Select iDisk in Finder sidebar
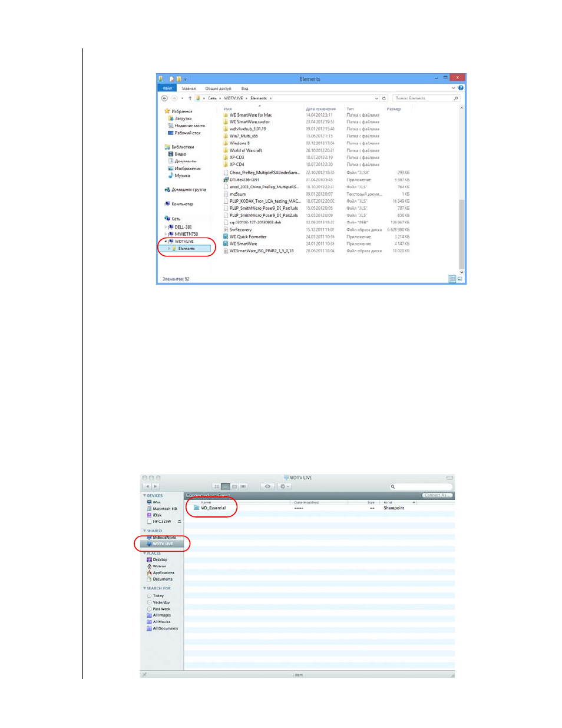 [154, 515]
